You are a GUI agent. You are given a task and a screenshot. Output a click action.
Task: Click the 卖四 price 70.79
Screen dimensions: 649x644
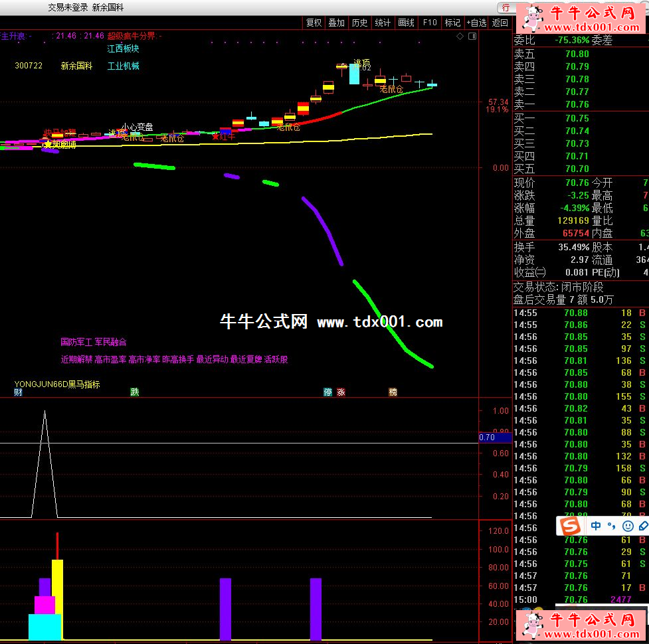click(577, 66)
